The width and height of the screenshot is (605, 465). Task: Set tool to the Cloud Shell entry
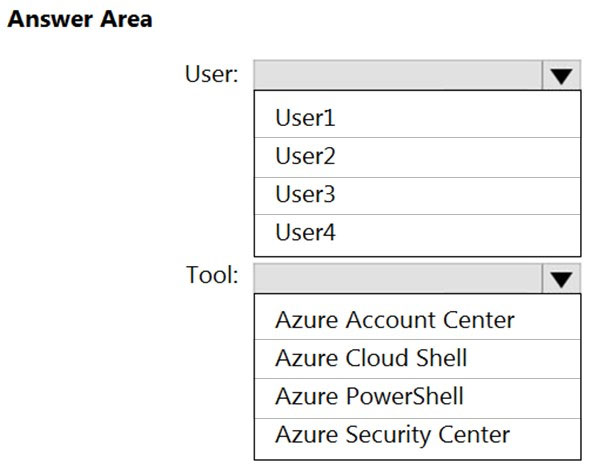tap(371, 358)
